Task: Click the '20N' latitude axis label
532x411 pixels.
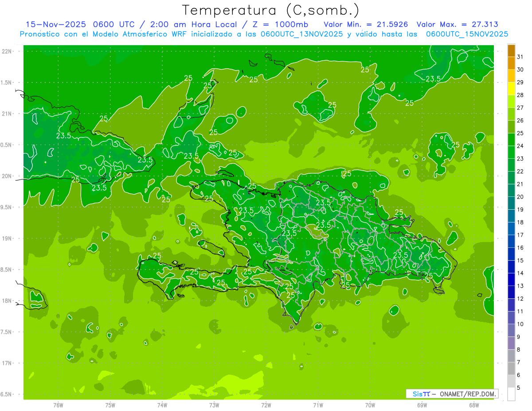Action: pos(7,176)
